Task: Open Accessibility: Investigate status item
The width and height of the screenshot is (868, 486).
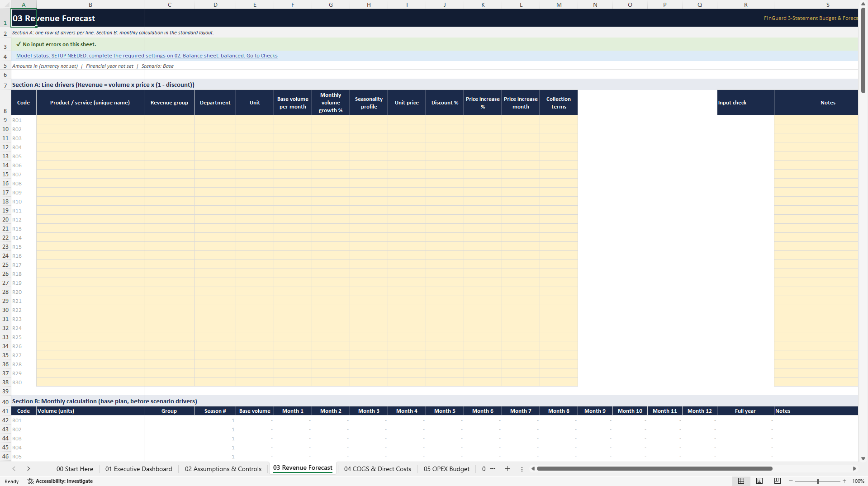Action: pyautogui.click(x=60, y=481)
